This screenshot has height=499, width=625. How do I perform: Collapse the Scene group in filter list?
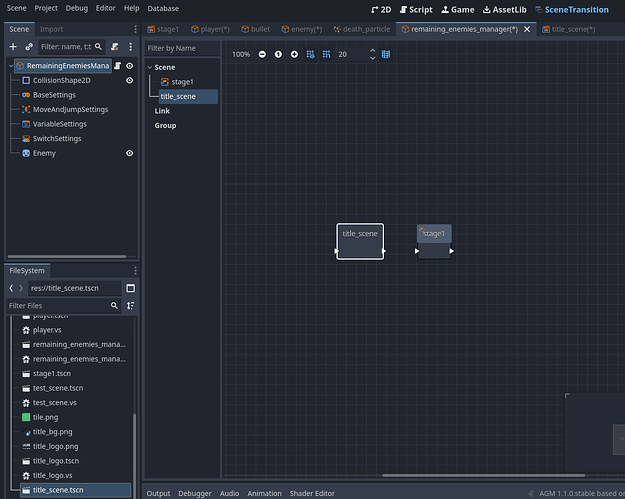coord(149,67)
